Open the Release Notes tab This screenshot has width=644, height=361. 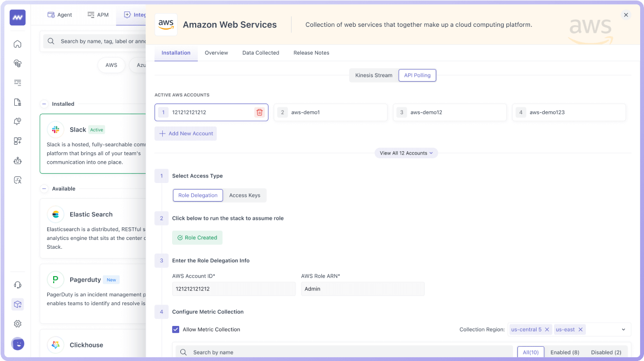click(x=311, y=53)
